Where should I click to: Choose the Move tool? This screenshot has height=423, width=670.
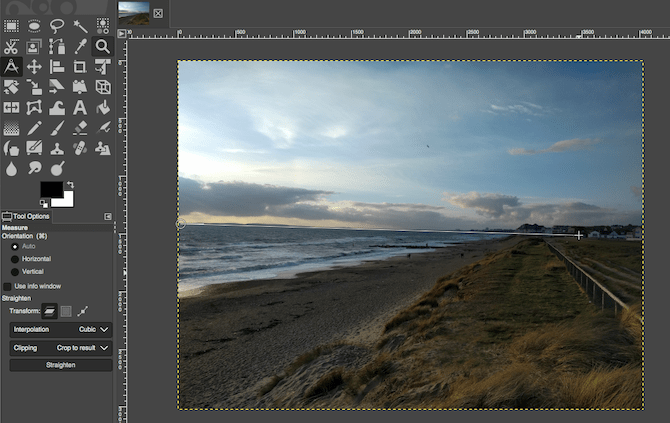(34, 67)
